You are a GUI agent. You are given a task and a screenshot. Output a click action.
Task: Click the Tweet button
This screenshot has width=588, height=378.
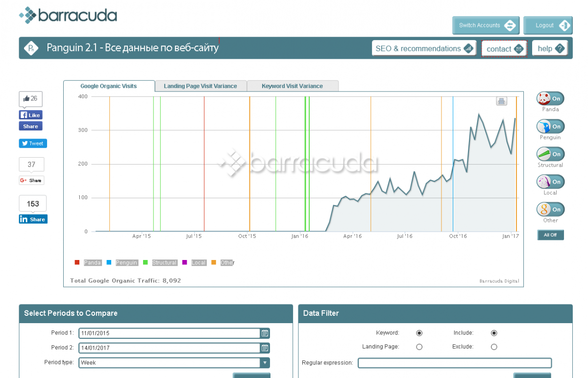[33, 143]
